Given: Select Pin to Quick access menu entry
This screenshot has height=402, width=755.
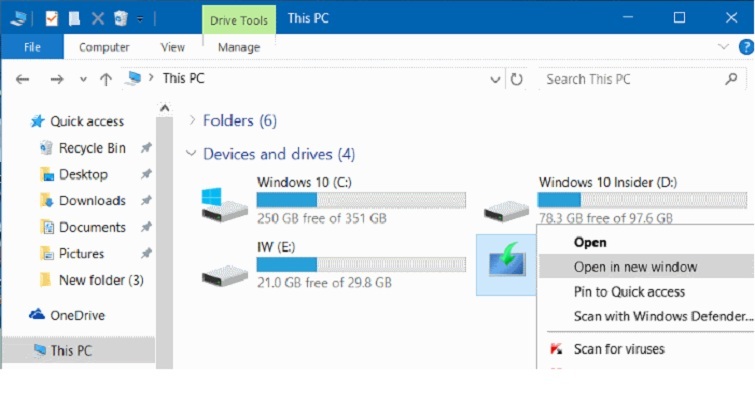Looking at the screenshot, I should (x=629, y=292).
